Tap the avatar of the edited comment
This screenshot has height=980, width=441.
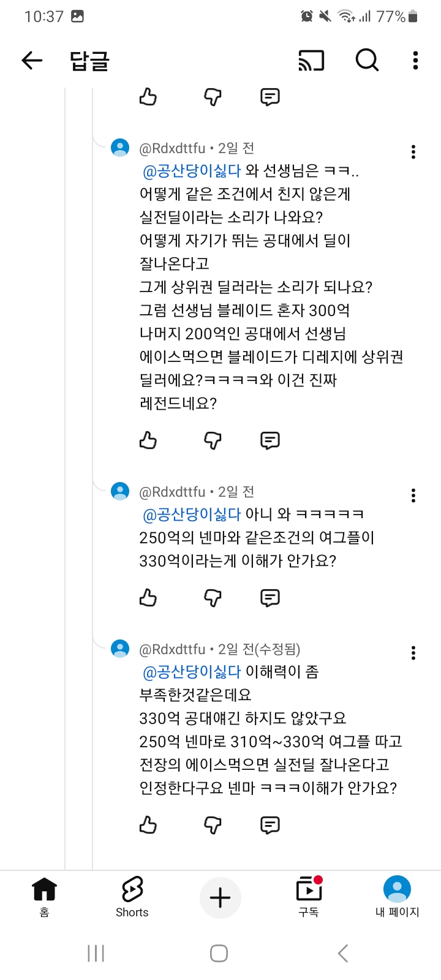tap(120, 649)
